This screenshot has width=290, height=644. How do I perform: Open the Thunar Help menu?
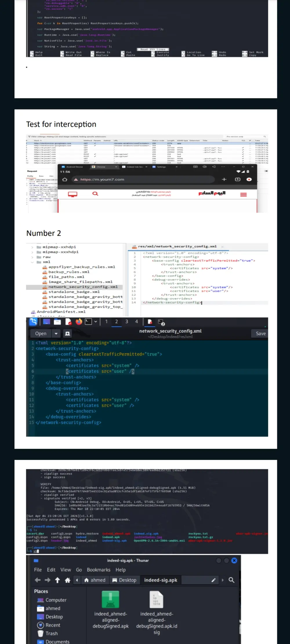click(121, 570)
